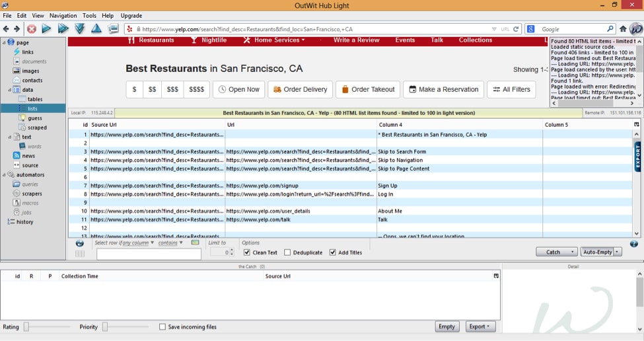Click the blue help icon near Catch

(633, 244)
